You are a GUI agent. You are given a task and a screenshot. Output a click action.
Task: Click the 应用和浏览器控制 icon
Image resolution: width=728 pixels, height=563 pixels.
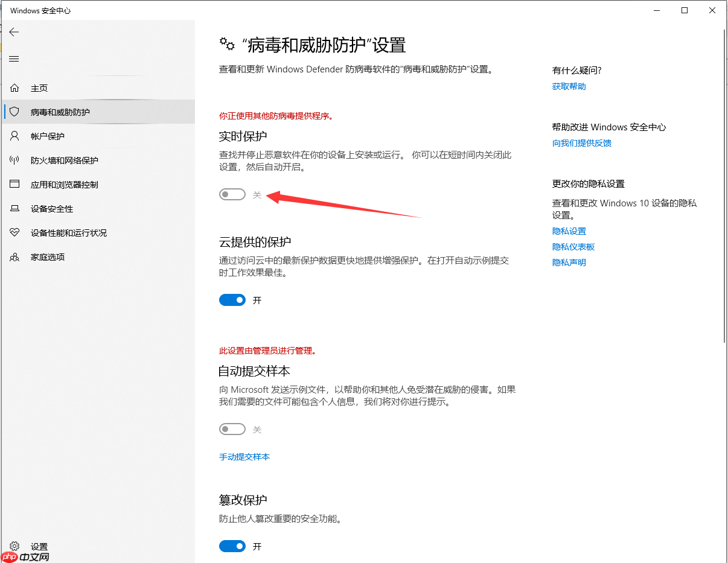coord(14,184)
